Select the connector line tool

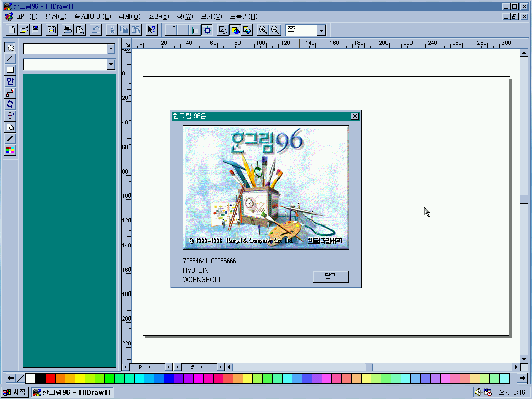point(10,92)
